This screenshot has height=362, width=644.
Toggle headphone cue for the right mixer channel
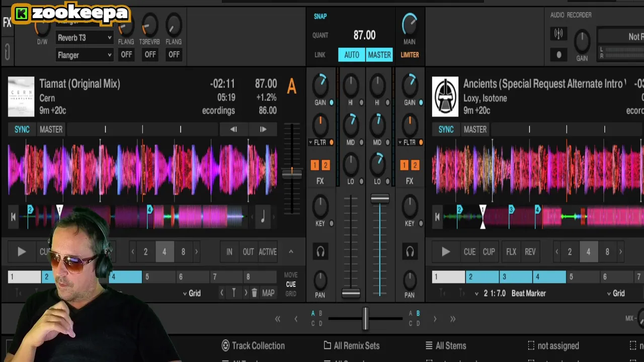(410, 251)
